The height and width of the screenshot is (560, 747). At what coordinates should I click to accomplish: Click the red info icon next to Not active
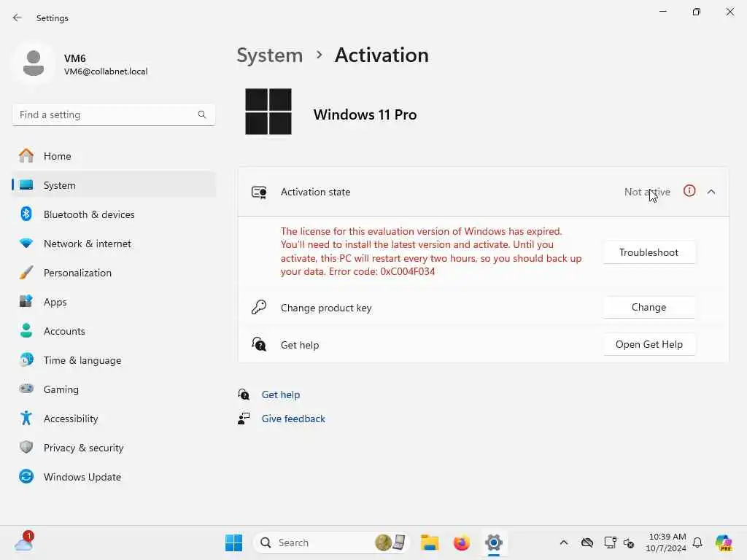tap(689, 191)
